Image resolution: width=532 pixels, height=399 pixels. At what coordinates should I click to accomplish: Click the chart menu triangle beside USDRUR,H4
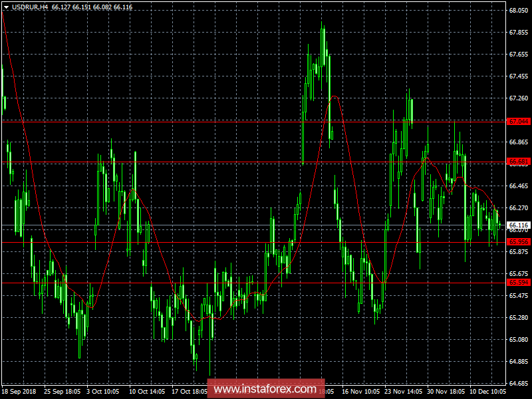click(6, 6)
